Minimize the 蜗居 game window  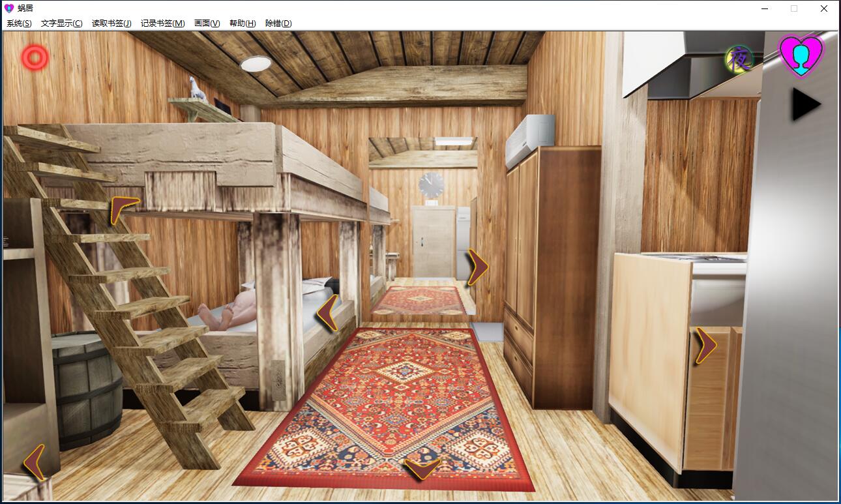[763, 8]
